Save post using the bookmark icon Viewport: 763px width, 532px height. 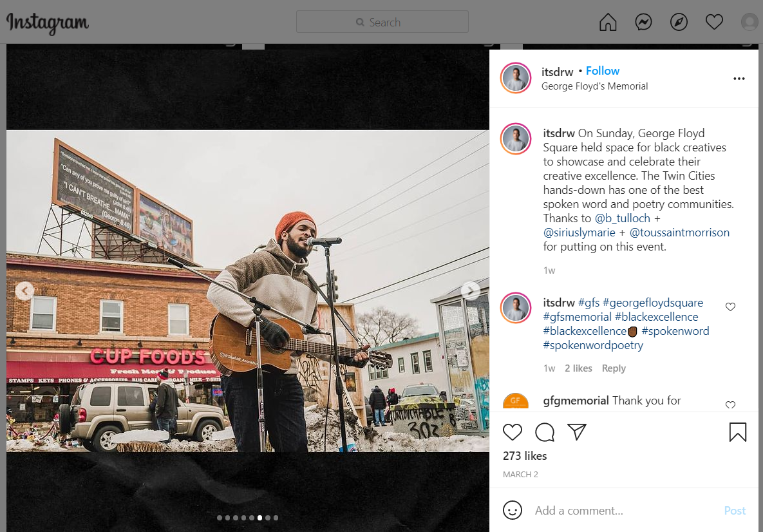coord(738,432)
